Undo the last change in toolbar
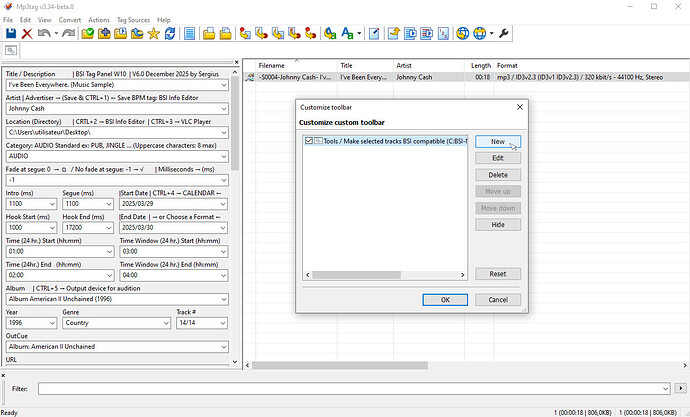 (44, 33)
